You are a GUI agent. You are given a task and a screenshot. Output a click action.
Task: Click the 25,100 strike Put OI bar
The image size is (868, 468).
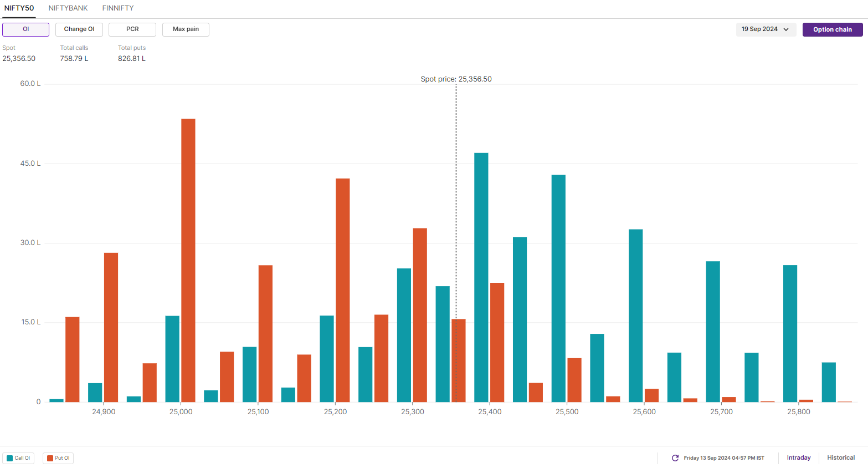tap(265, 334)
